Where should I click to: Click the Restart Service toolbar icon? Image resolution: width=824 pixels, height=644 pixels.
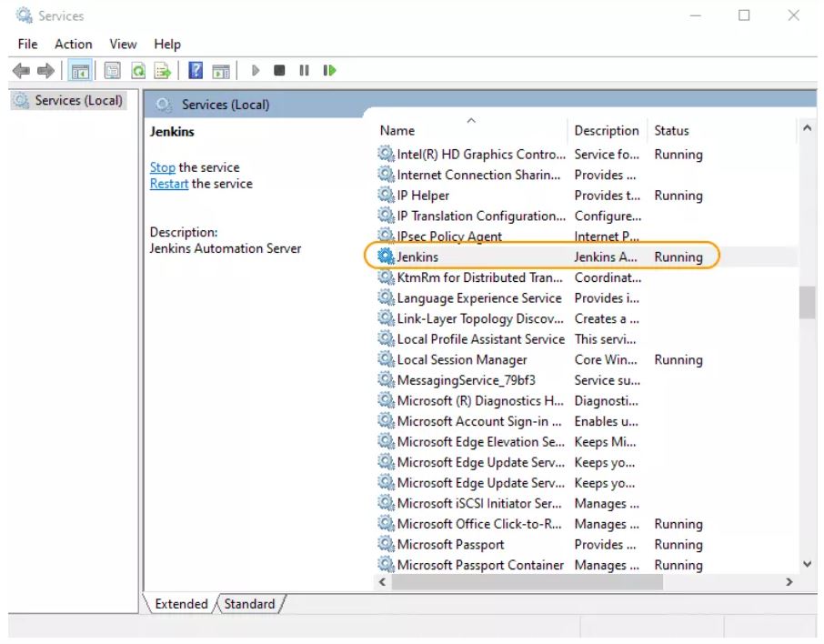(328, 70)
